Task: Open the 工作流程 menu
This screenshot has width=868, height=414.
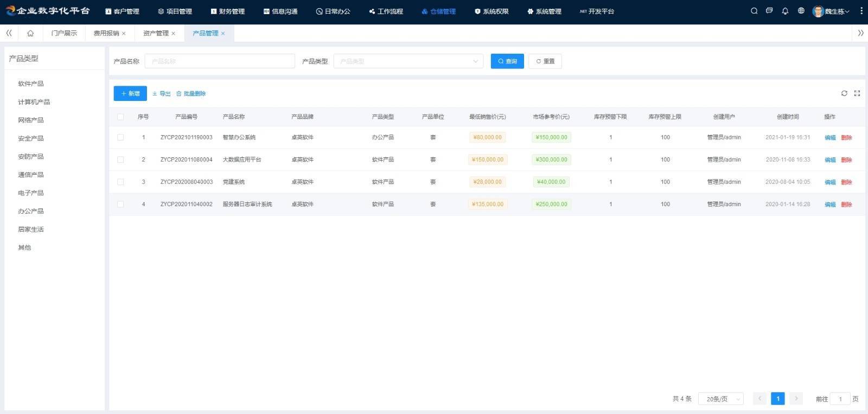Action: 386,11
